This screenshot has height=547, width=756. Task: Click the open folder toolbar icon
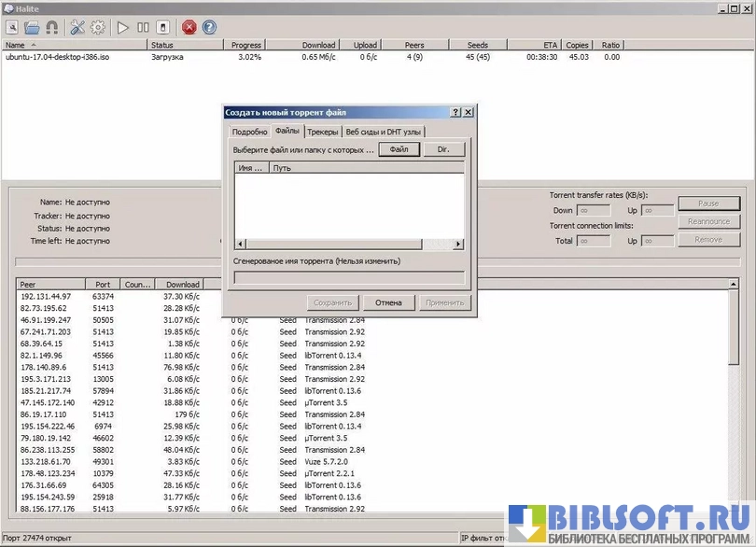tap(32, 27)
